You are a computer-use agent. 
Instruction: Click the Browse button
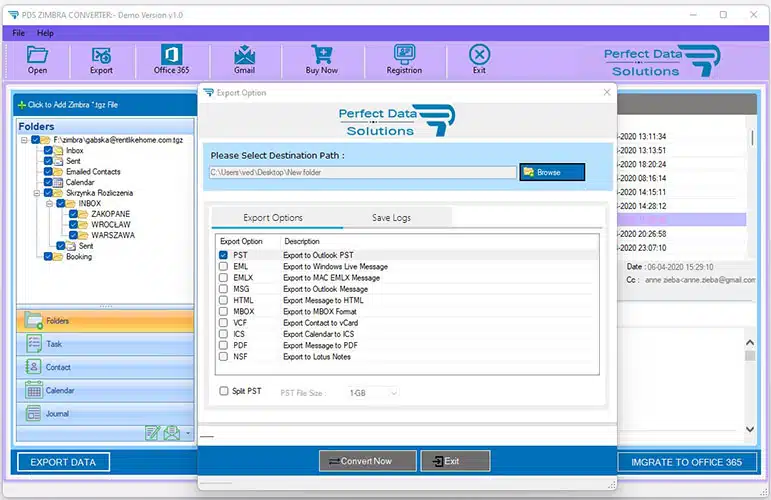(x=552, y=173)
